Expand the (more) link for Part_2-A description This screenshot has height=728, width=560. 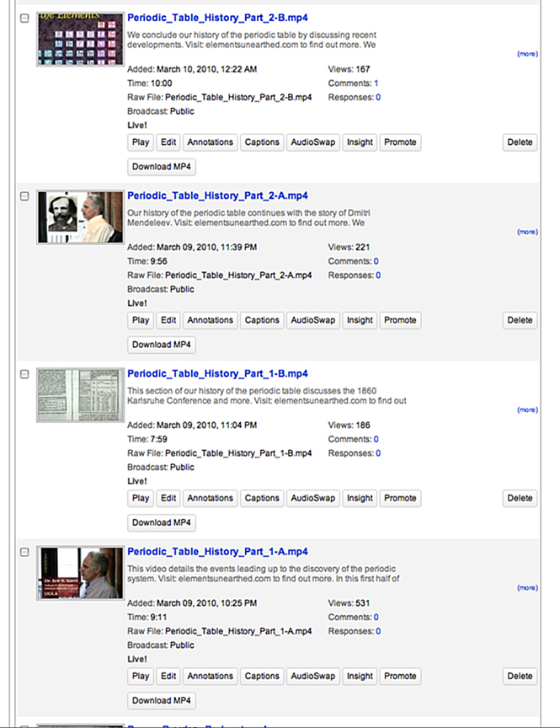point(527,232)
